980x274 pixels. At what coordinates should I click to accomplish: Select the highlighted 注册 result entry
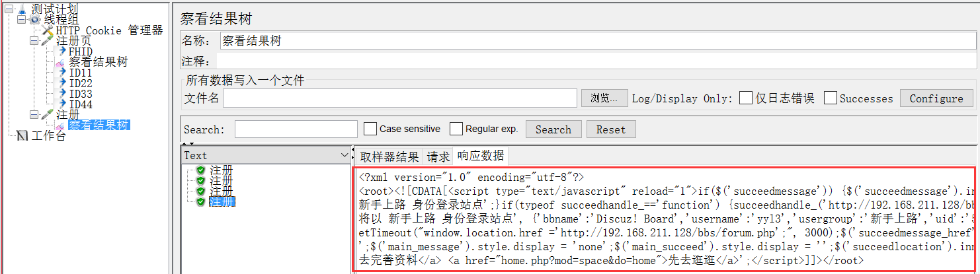(222, 201)
